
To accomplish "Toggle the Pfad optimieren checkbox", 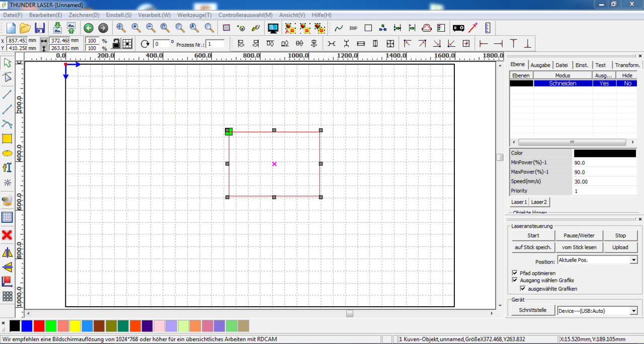I will click(515, 273).
